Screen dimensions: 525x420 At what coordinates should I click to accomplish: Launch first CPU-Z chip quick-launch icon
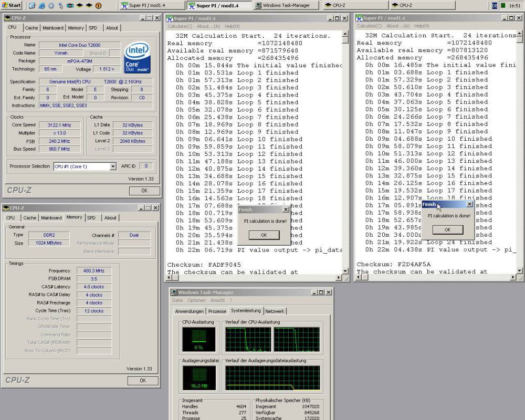(80, 6)
